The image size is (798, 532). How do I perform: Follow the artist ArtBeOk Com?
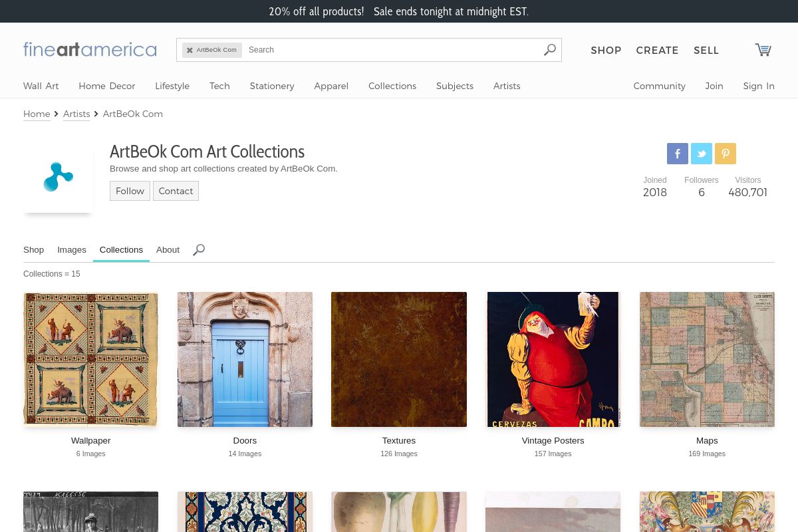pyautogui.click(x=130, y=191)
